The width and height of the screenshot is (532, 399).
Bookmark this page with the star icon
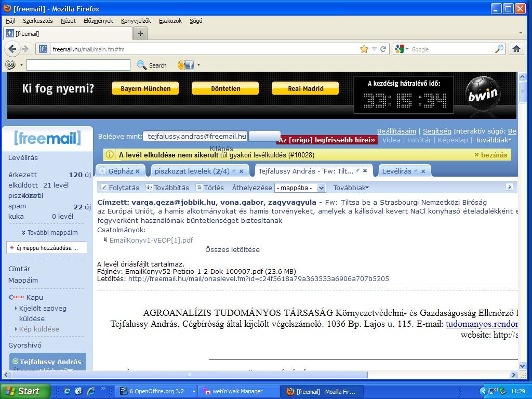click(364, 49)
